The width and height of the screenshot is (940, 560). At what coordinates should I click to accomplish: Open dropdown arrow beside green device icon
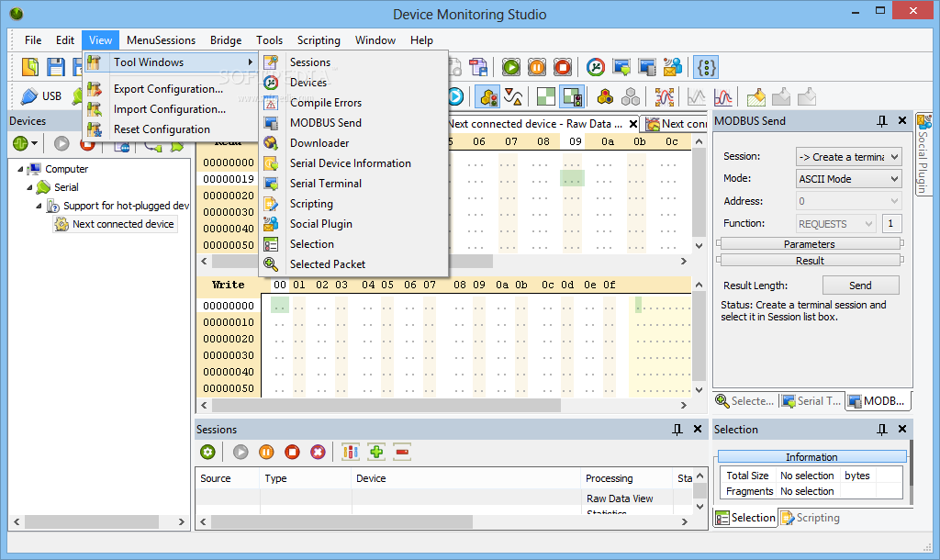[34, 143]
